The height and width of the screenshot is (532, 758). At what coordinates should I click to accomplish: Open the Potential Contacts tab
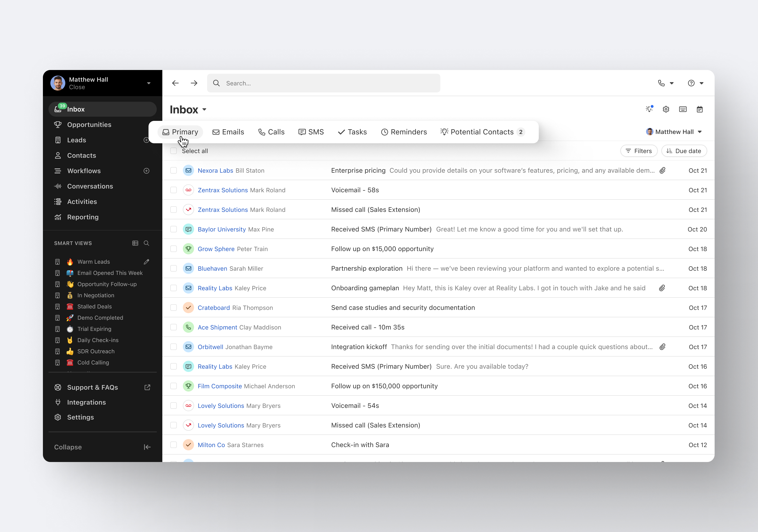(x=482, y=132)
